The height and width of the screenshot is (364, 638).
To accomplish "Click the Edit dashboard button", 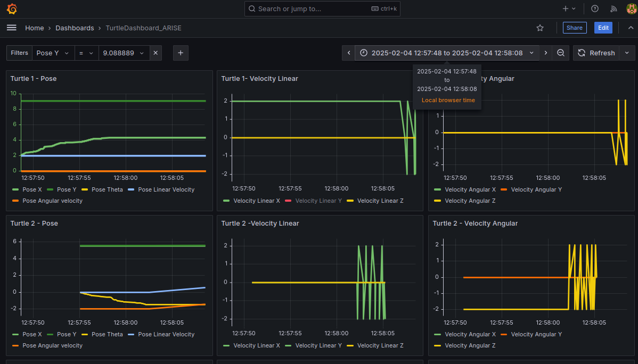I will click(x=603, y=28).
